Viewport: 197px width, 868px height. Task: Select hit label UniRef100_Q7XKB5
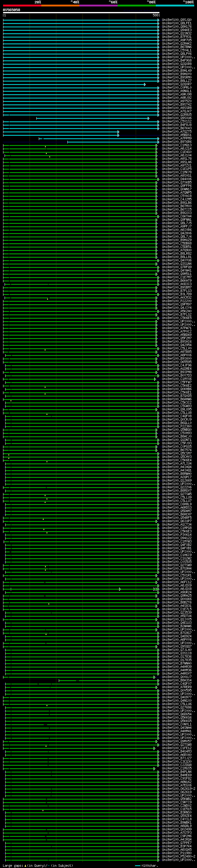pos(176,182)
